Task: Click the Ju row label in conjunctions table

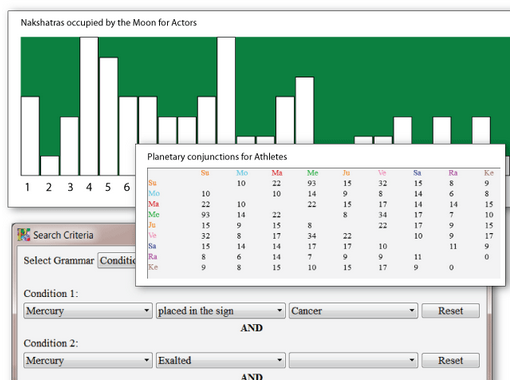Action: tap(152, 225)
